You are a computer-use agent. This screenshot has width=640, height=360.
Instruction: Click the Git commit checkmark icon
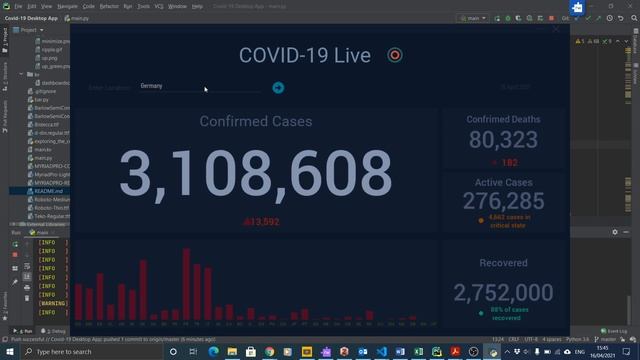coord(588,18)
